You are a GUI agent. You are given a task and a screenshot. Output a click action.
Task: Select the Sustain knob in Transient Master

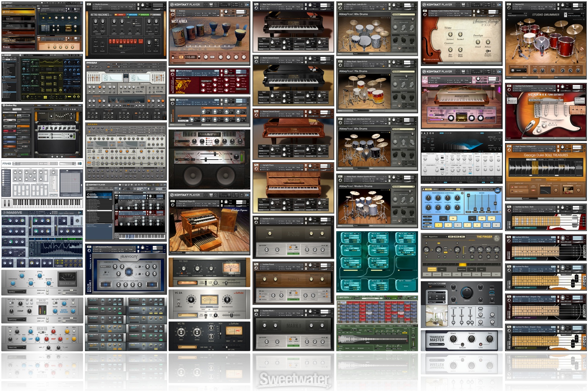(472, 338)
